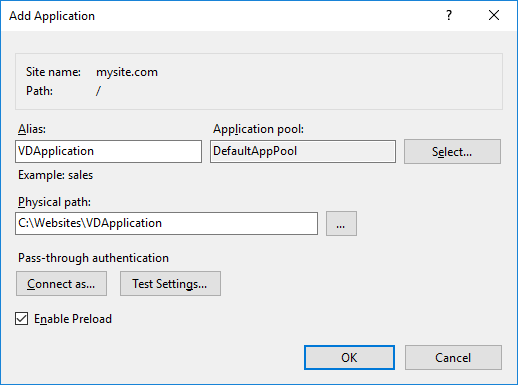Close the Add Application dialog
Viewport: 518px width, 385px height.
click(x=494, y=15)
